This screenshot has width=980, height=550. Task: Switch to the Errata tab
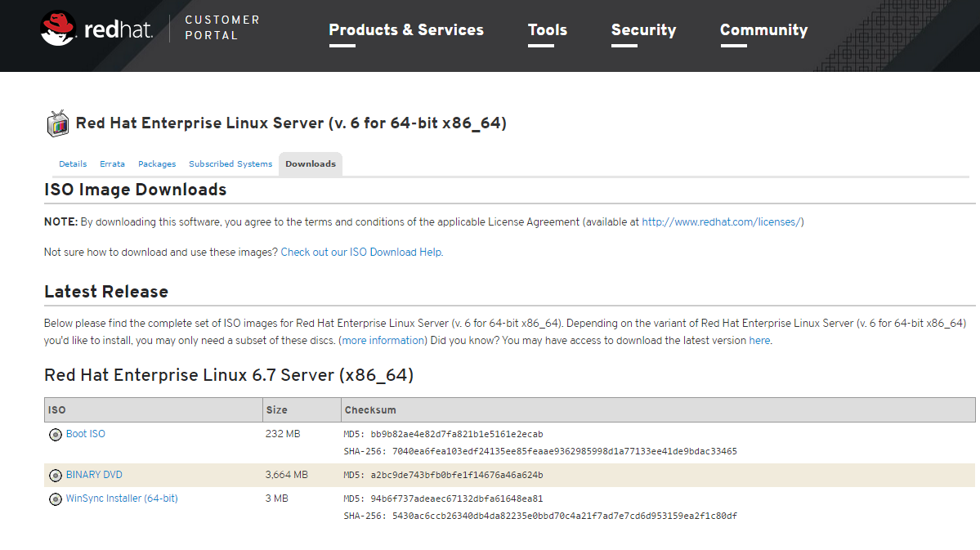pyautogui.click(x=113, y=163)
